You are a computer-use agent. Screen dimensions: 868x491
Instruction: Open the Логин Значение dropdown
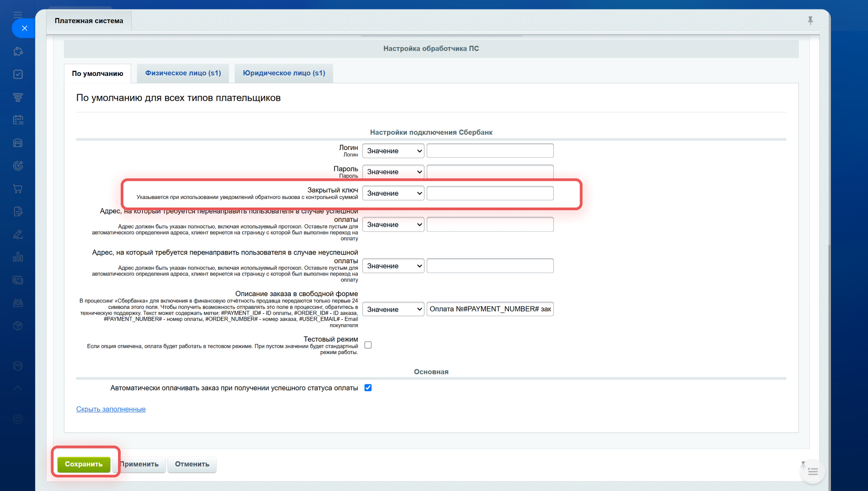point(393,151)
